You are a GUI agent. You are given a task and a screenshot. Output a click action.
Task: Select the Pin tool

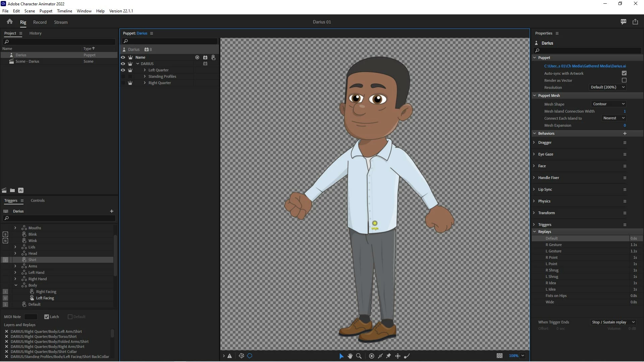(x=388, y=356)
